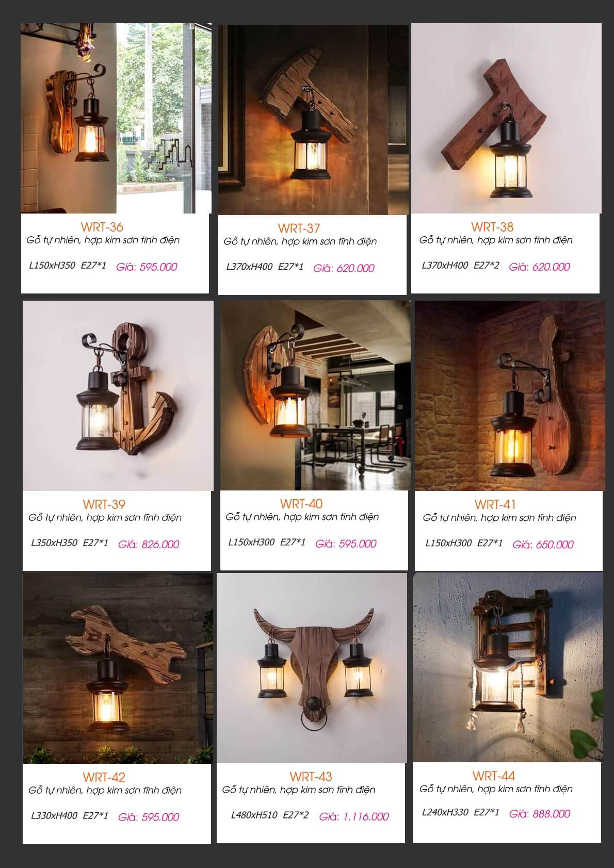
Task: Select the WRT-42 material description text
Action: coord(105,791)
